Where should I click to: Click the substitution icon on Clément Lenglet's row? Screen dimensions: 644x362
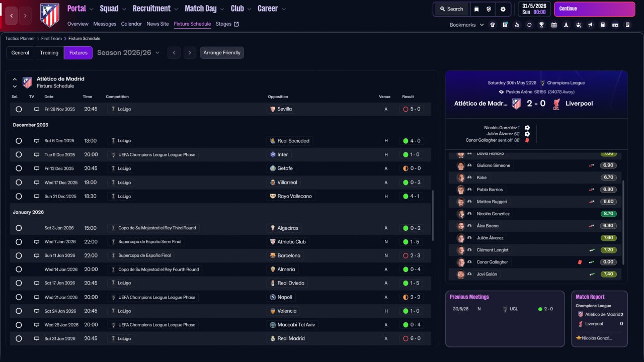coord(592,250)
